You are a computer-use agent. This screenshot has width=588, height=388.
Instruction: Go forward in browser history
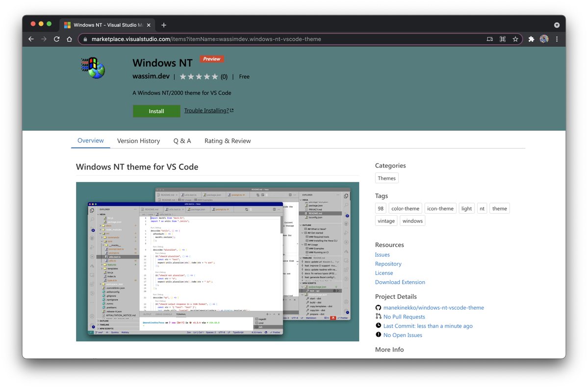pyautogui.click(x=44, y=39)
